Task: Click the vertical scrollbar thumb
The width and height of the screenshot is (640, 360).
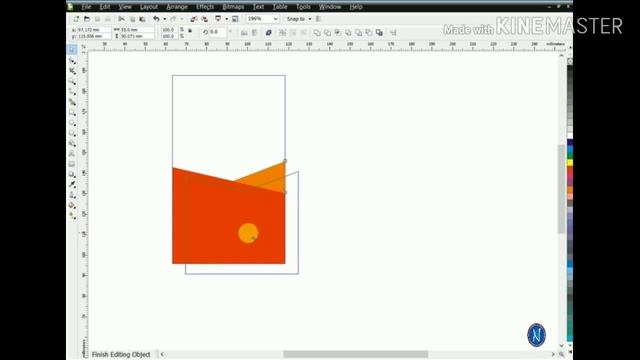Action: tap(562, 189)
